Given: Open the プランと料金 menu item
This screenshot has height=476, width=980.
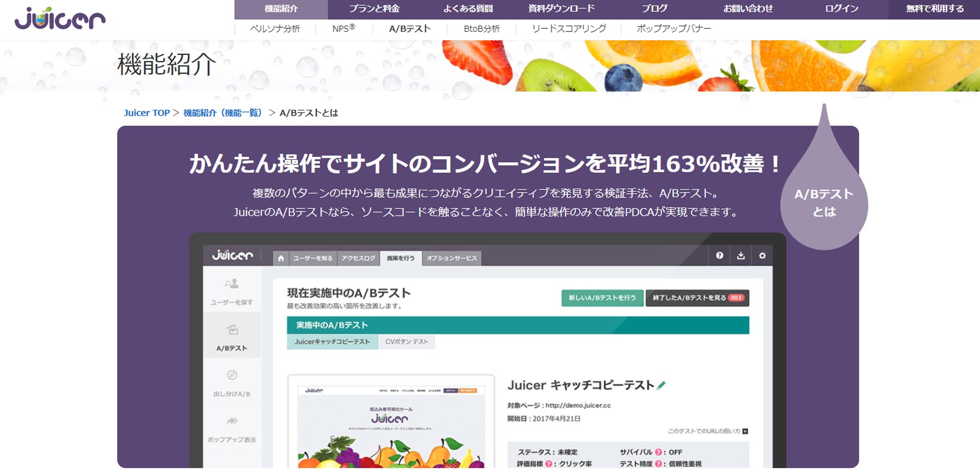Looking at the screenshot, I should 375,9.
